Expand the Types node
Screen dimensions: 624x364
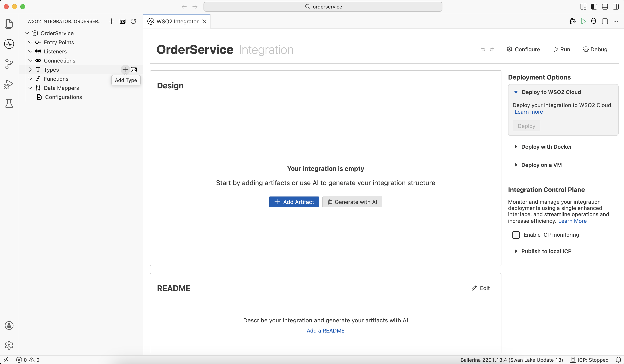coord(30,70)
